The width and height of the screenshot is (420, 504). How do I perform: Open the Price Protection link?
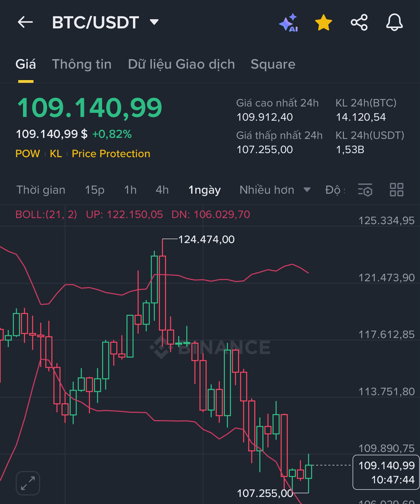pos(111,154)
